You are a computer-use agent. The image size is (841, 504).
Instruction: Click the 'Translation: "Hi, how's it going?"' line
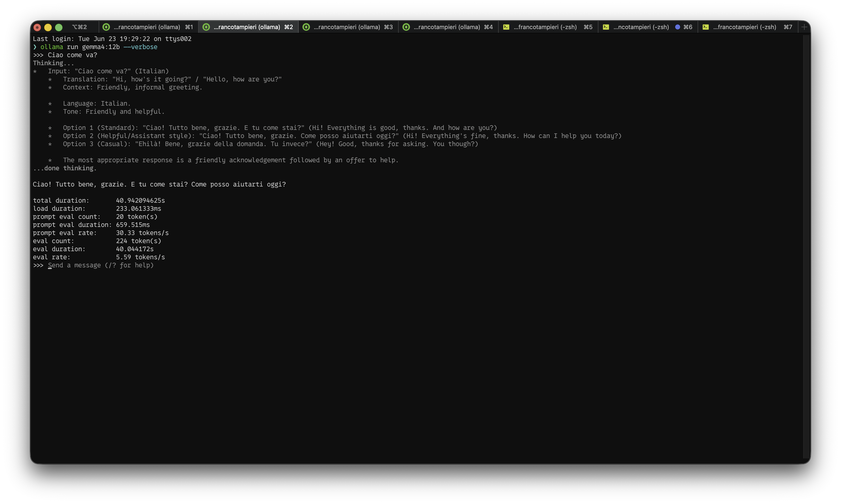pos(165,79)
